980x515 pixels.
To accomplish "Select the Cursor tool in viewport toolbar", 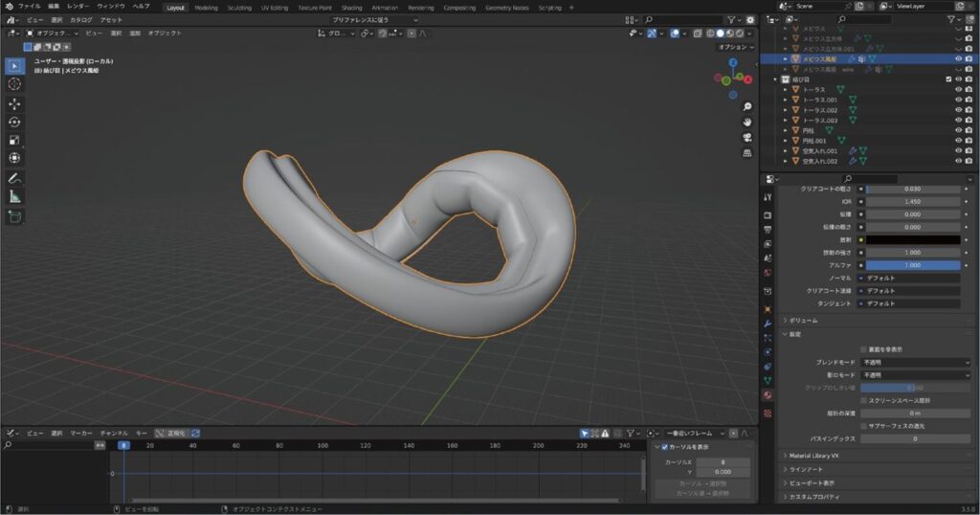I will coord(14,83).
